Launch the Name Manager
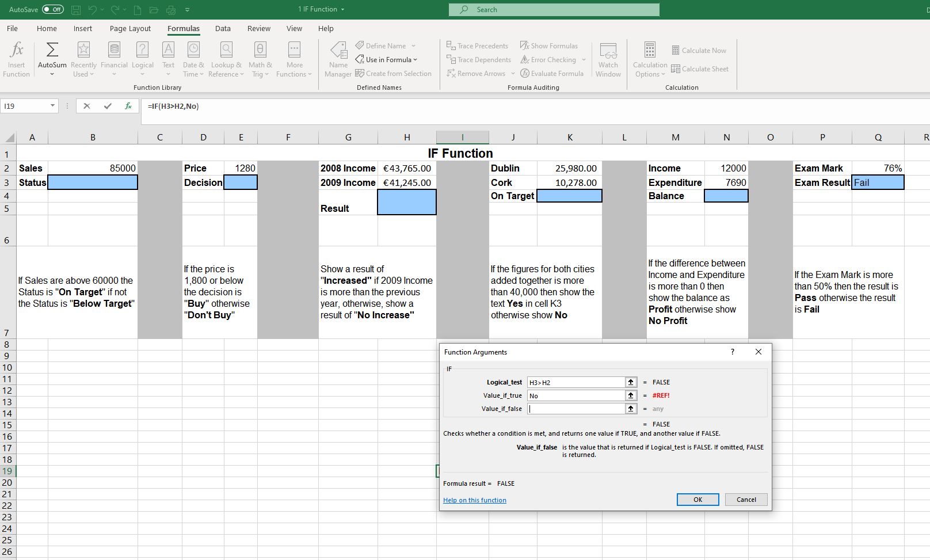930x560 pixels. click(337, 58)
